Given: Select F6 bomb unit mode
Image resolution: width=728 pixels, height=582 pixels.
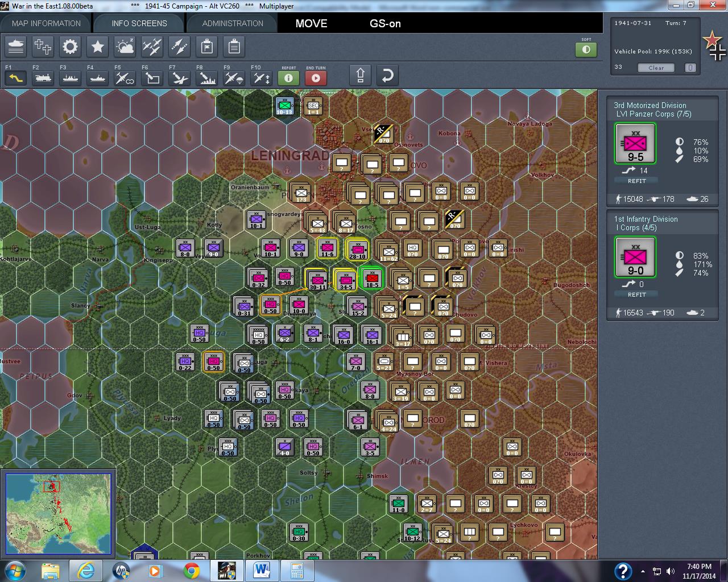Looking at the screenshot, I should [152, 78].
